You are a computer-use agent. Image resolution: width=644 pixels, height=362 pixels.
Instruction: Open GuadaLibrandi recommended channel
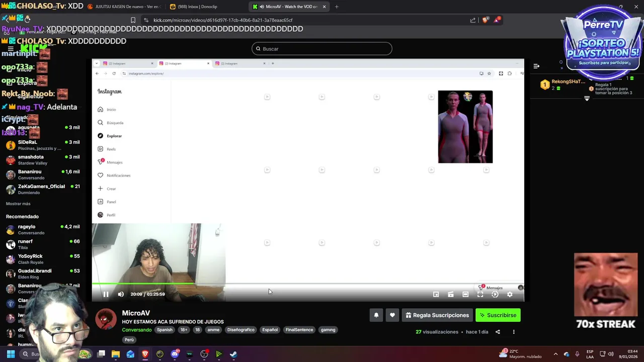point(42,274)
